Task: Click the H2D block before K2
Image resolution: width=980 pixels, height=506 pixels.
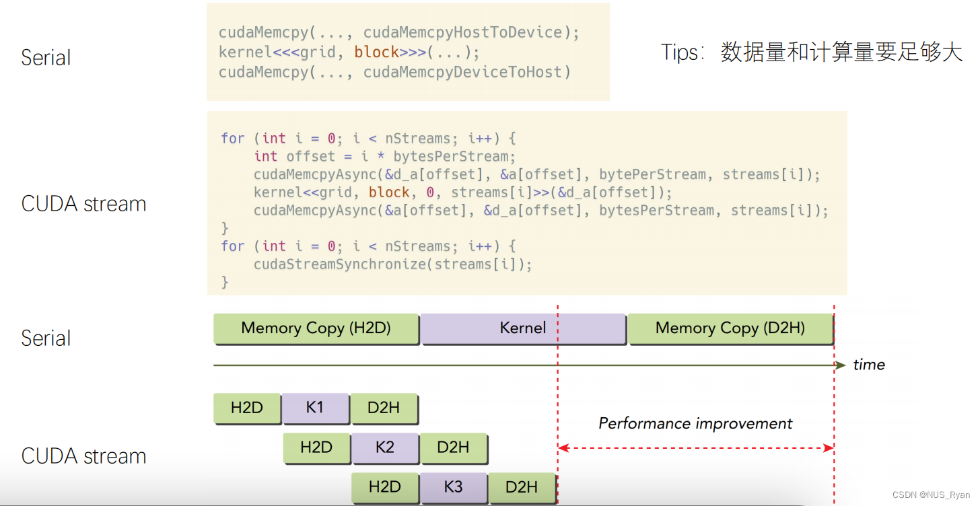Action: click(316, 448)
